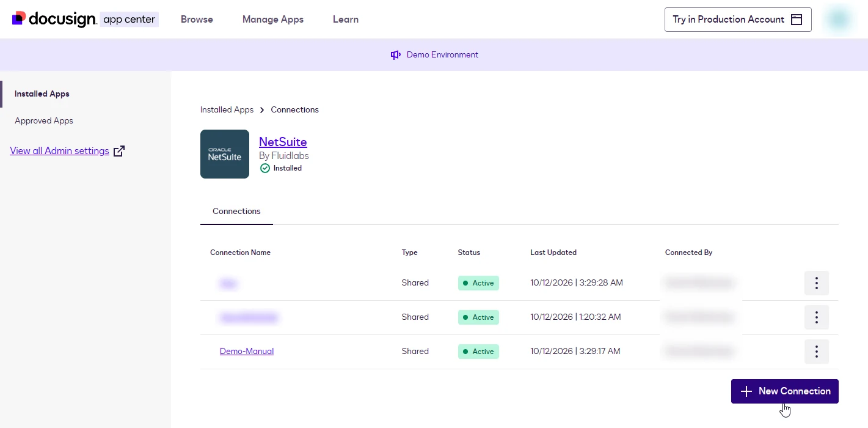This screenshot has width=868, height=428.
Task: Click the external link icon beside Admin settings
Action: (x=119, y=151)
